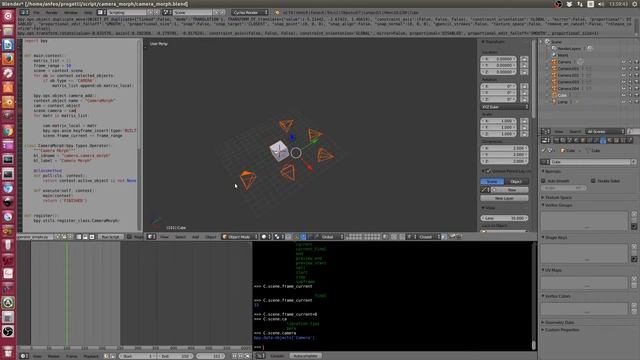Viewport: 640px width, 360px height.
Task: Open the Scene properties tab
Action: (x=569, y=140)
